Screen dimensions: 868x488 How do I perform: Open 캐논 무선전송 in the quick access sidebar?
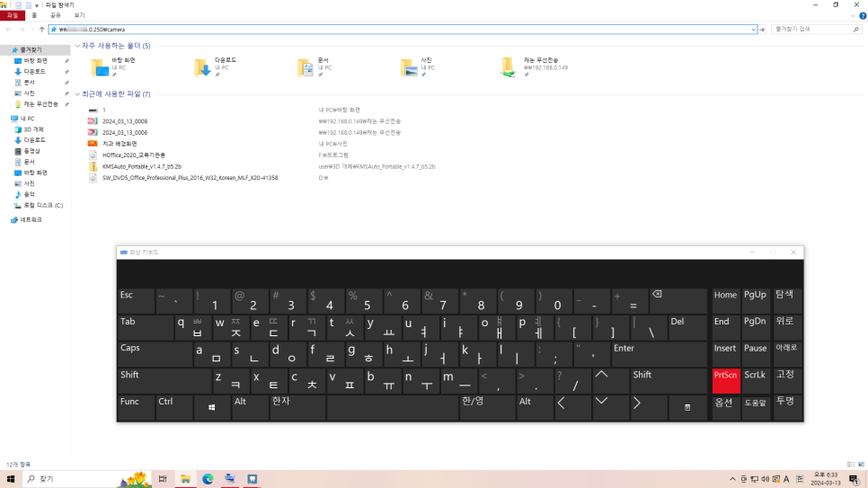point(40,104)
